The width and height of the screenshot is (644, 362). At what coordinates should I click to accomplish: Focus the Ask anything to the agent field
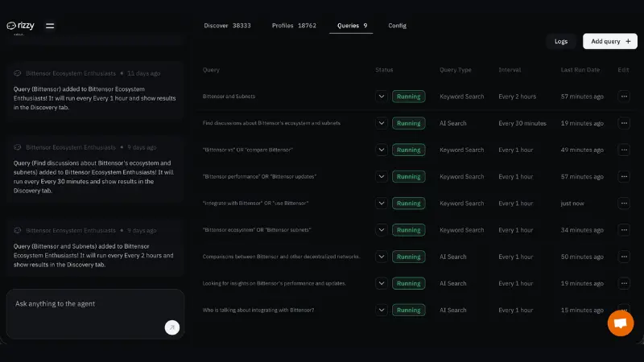pyautogui.click(x=95, y=314)
